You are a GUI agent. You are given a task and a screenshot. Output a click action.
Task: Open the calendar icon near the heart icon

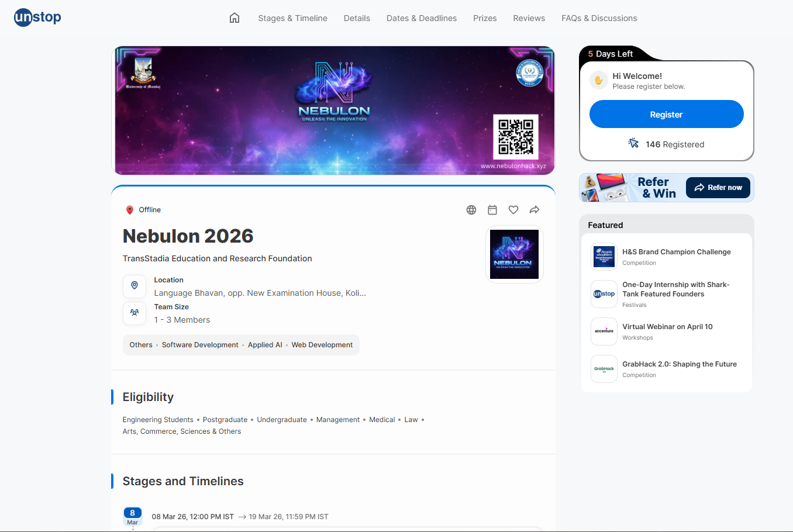(492, 209)
